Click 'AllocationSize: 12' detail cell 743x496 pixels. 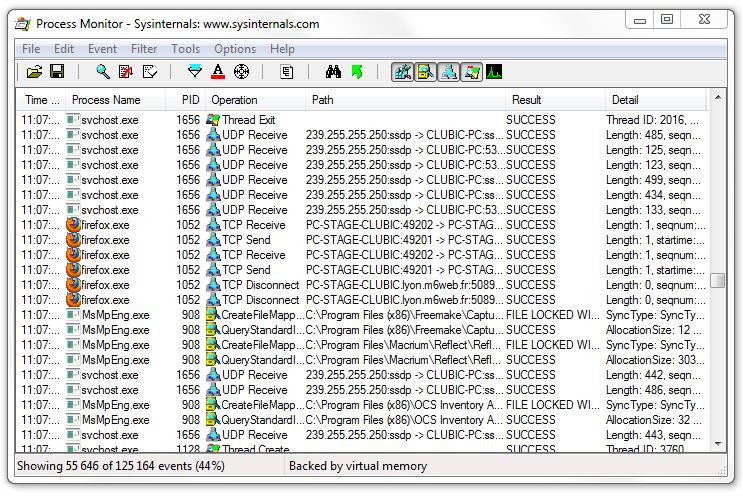coord(654,330)
